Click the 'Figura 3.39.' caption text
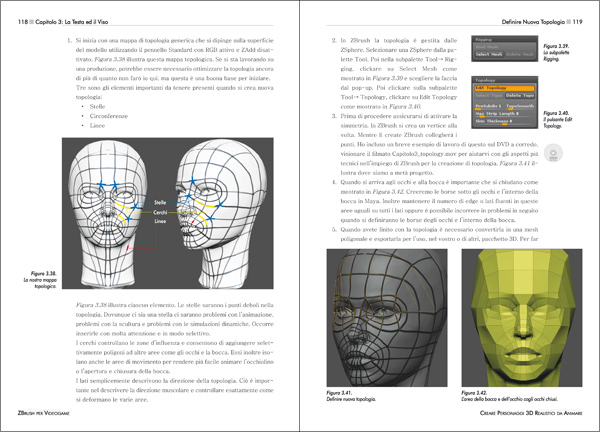Screen dimensions: 600x432 (556, 46)
